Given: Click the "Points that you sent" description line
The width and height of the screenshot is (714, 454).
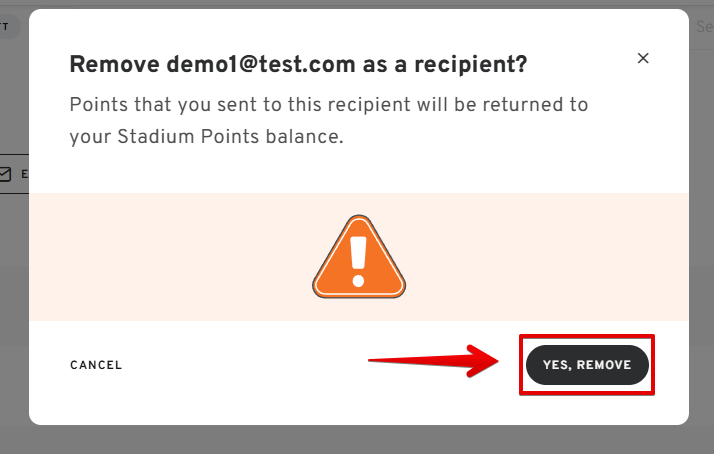Looking at the screenshot, I should coord(328,105).
